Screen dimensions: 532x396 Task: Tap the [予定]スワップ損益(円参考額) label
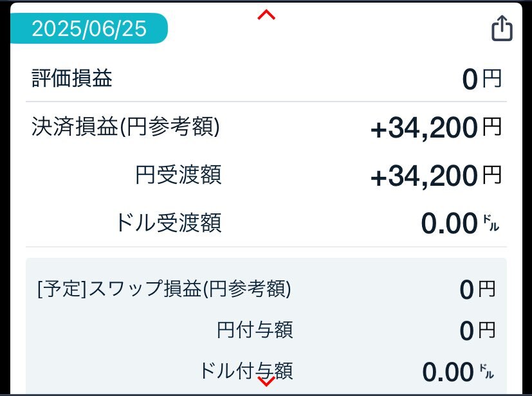(164, 289)
